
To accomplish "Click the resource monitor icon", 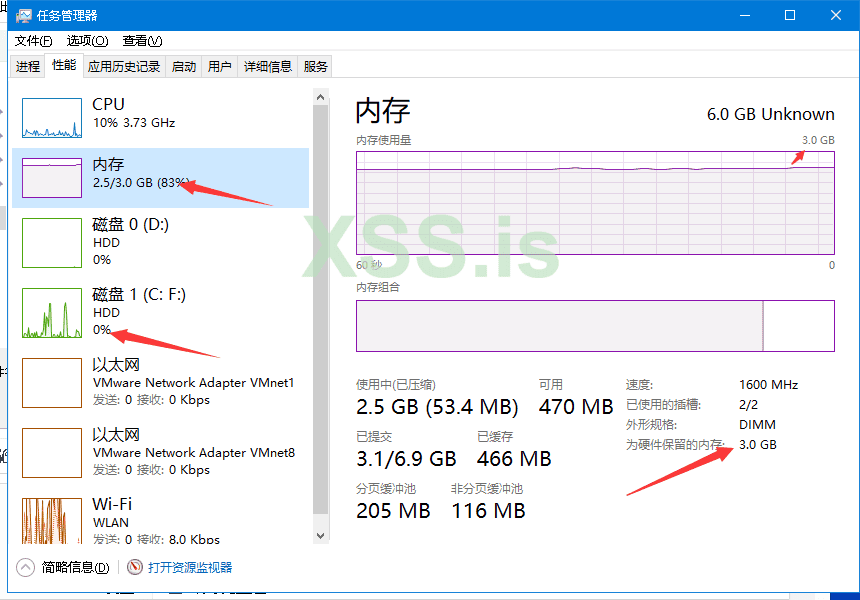I will pyautogui.click(x=135, y=567).
